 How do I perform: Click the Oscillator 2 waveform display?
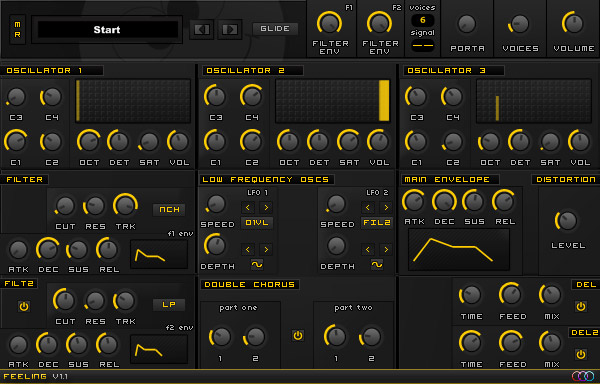(333, 101)
